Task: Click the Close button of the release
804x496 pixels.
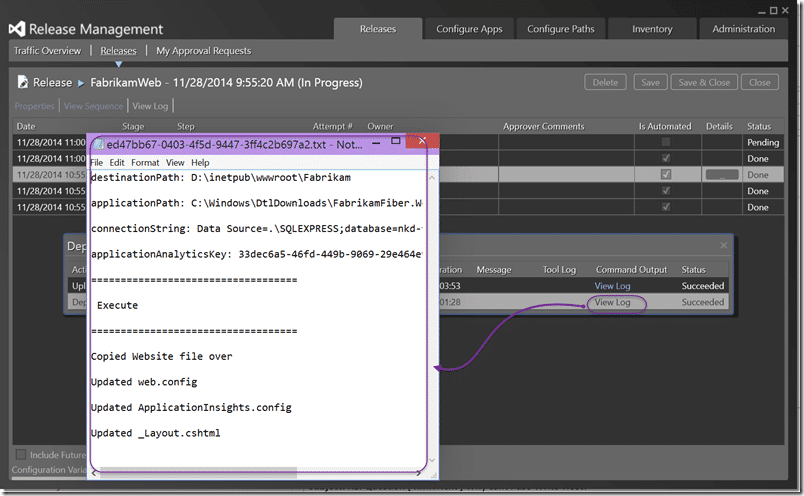Action: pos(759,82)
